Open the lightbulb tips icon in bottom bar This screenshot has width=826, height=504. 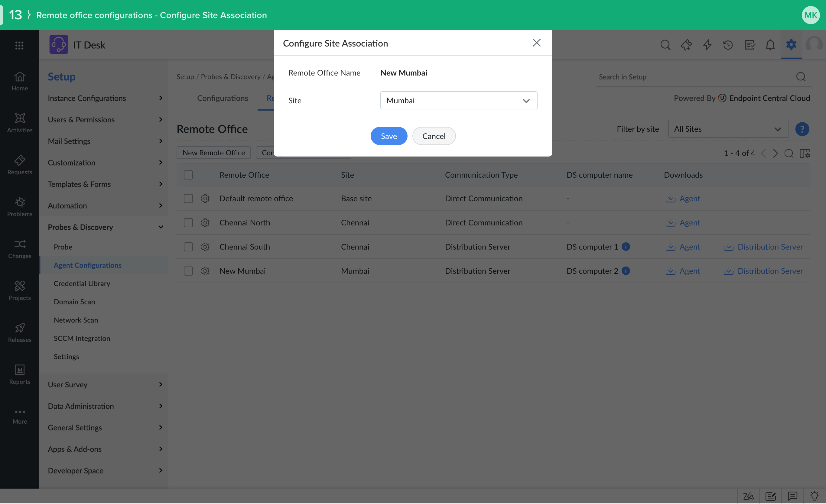coord(814,496)
